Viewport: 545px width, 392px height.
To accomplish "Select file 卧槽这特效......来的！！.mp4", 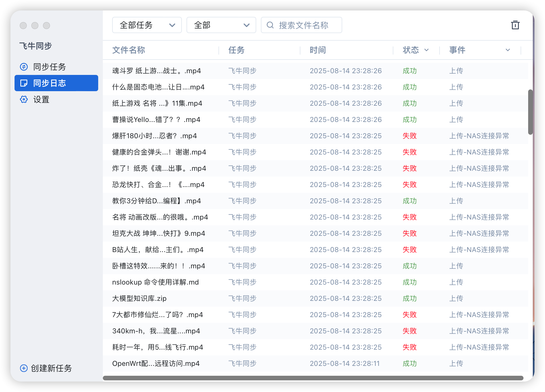I will pyautogui.click(x=159, y=266).
